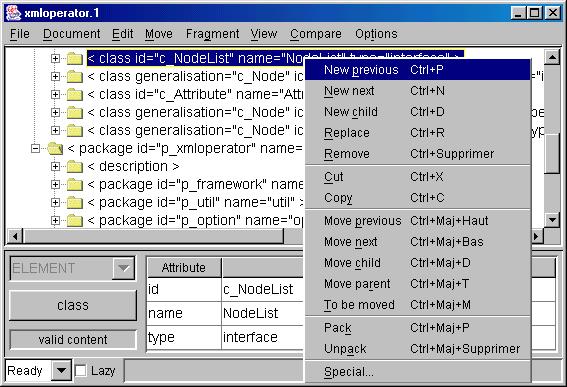Select Move next in context menu
This screenshot has height=387, width=567.
tap(418, 242)
